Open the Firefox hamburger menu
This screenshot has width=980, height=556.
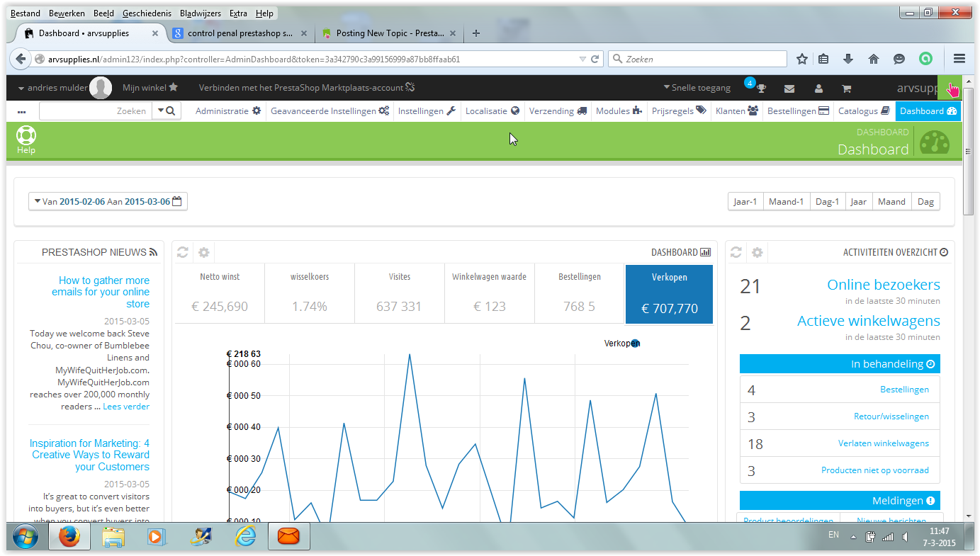point(959,59)
